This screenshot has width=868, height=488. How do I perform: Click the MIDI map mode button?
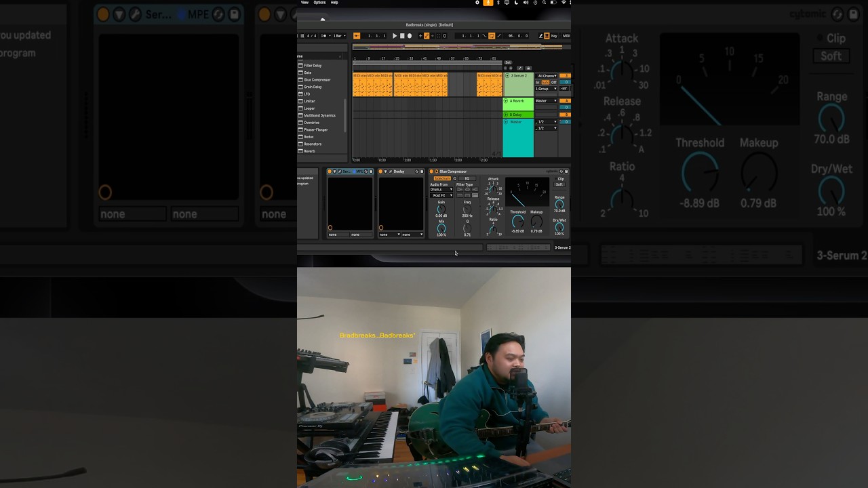click(x=566, y=36)
